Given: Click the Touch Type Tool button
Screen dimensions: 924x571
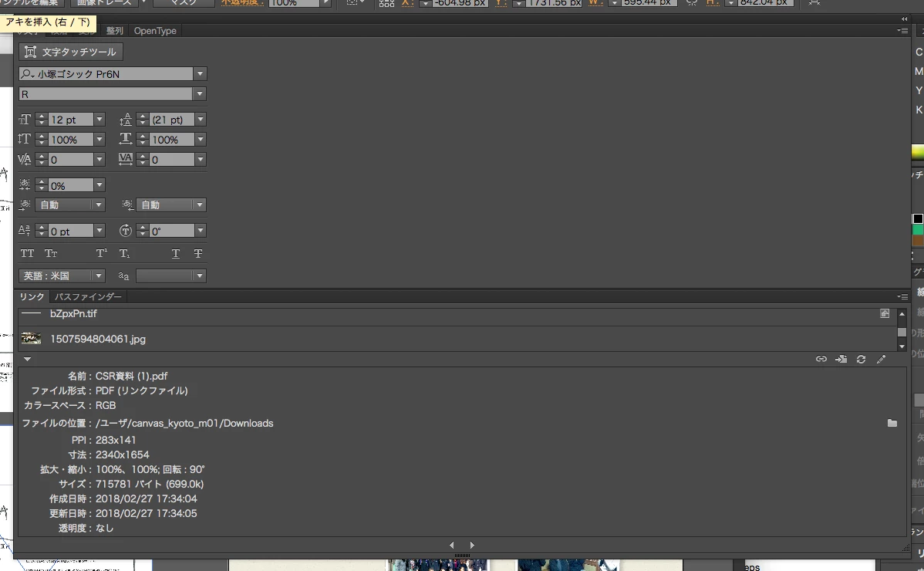Looking at the screenshot, I should (71, 52).
